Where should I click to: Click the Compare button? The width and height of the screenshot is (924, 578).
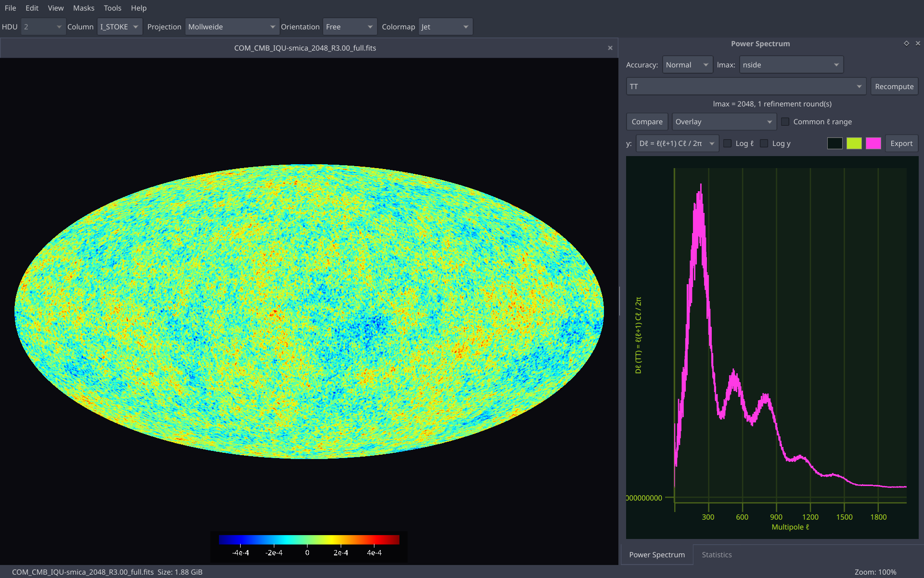(647, 122)
